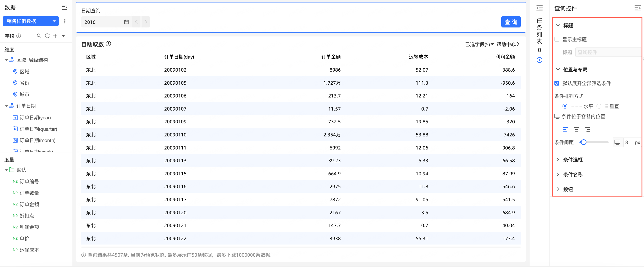
Task: Uncheck 默认展开全部筛选条件
Action: [x=557, y=83]
